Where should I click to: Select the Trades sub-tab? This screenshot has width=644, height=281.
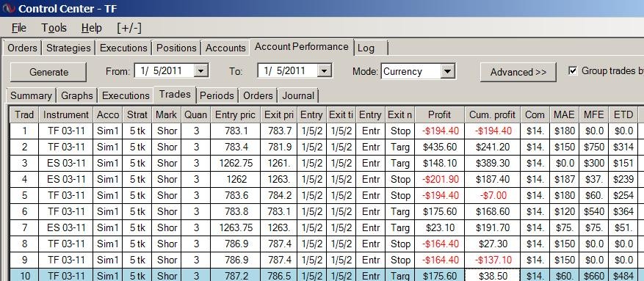[175, 95]
